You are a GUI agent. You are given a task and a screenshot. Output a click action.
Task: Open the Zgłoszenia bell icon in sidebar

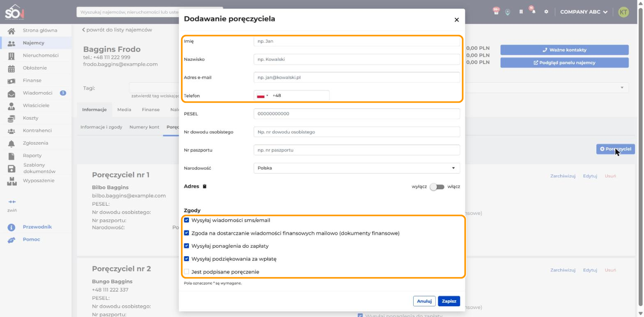(x=12, y=143)
